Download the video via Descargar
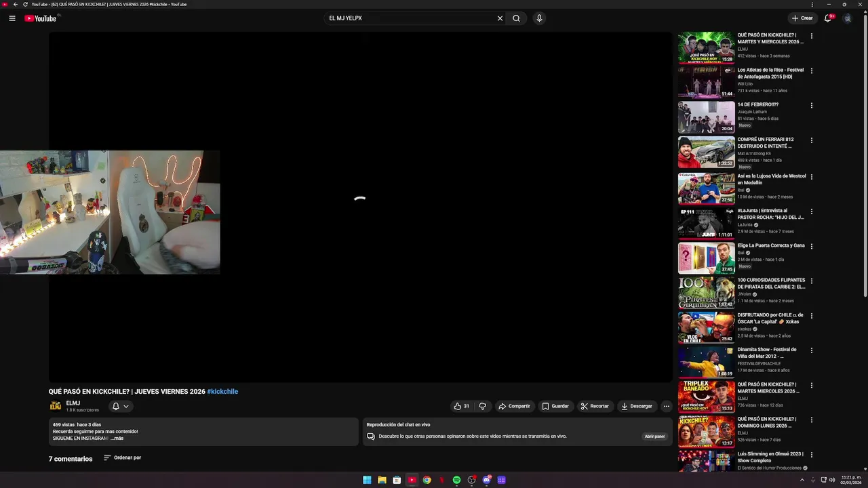This screenshot has height=488, width=868. [637, 406]
